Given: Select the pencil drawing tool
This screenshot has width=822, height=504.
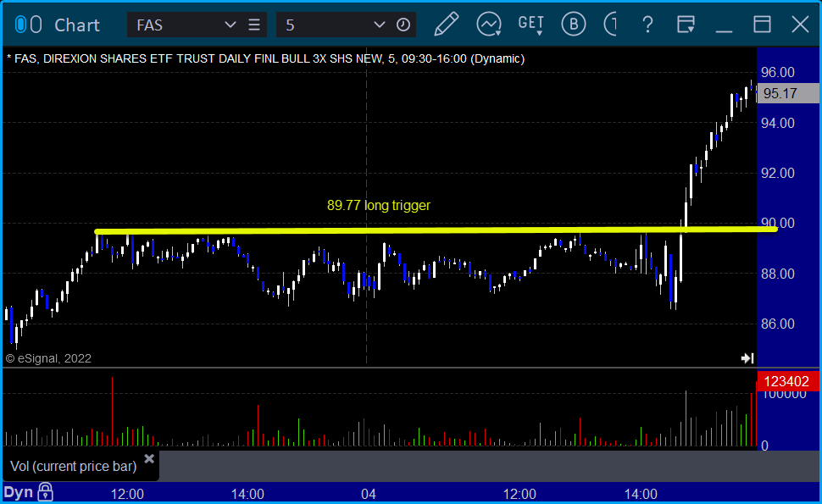Looking at the screenshot, I should point(446,24).
